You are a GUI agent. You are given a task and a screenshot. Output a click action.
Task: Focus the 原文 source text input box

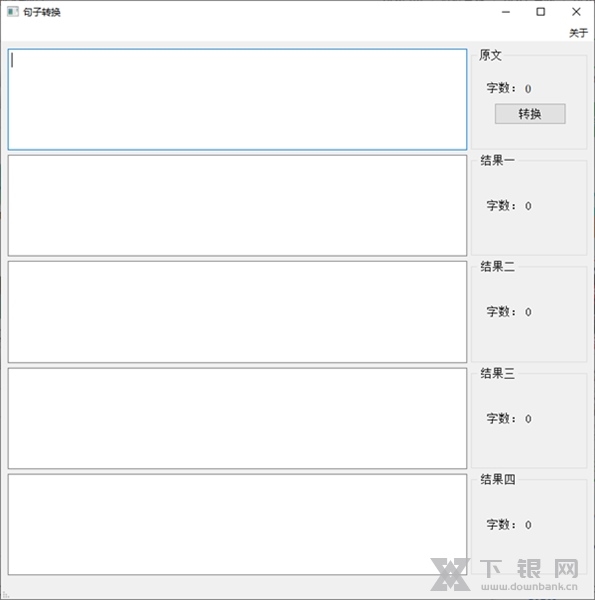[x=237, y=99]
